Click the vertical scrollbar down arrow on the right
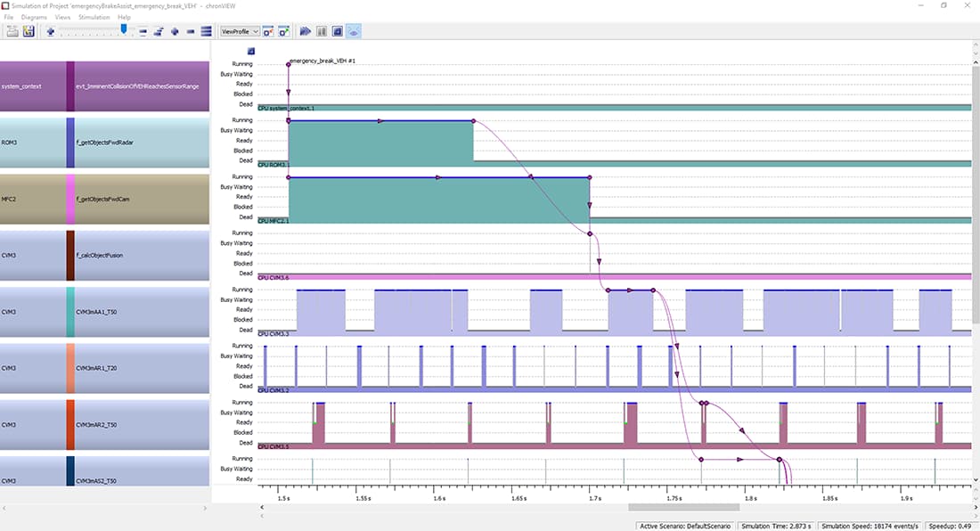980x531 pixels. coord(976,480)
